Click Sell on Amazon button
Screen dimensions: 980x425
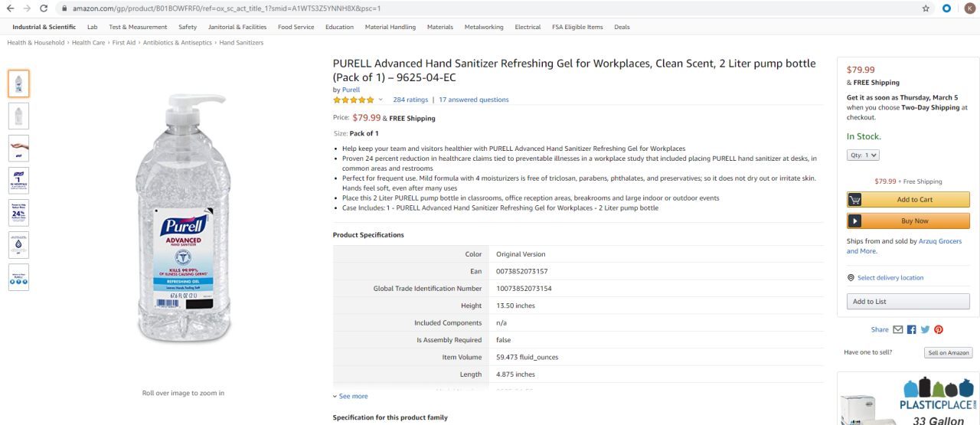coord(949,353)
